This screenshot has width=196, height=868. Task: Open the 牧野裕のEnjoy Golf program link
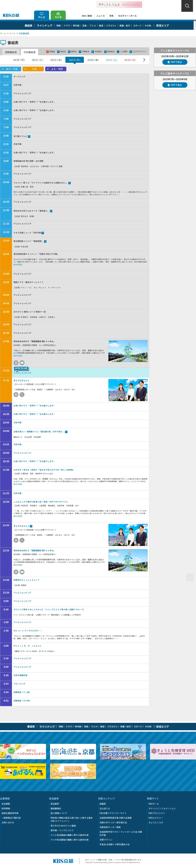[x=26, y=580]
